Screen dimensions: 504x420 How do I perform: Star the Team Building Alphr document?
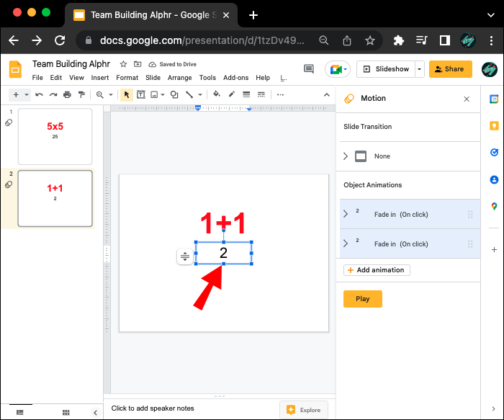point(123,64)
